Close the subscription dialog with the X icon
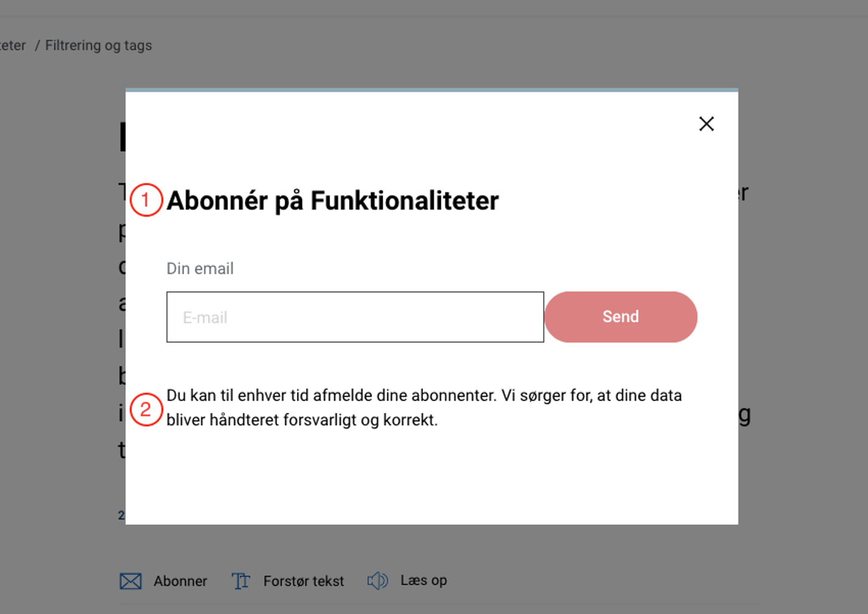The height and width of the screenshot is (614, 868). [707, 124]
